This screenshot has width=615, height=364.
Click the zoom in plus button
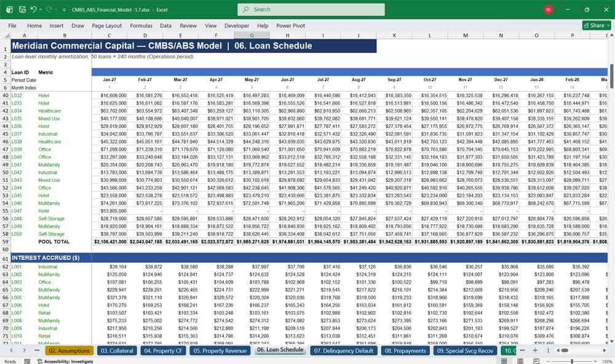coord(595,361)
